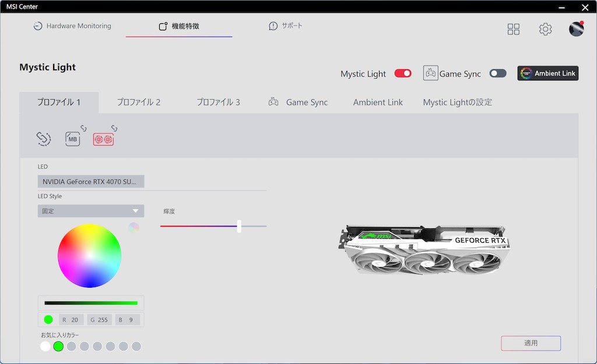Open the apps grid view icon

[513, 29]
